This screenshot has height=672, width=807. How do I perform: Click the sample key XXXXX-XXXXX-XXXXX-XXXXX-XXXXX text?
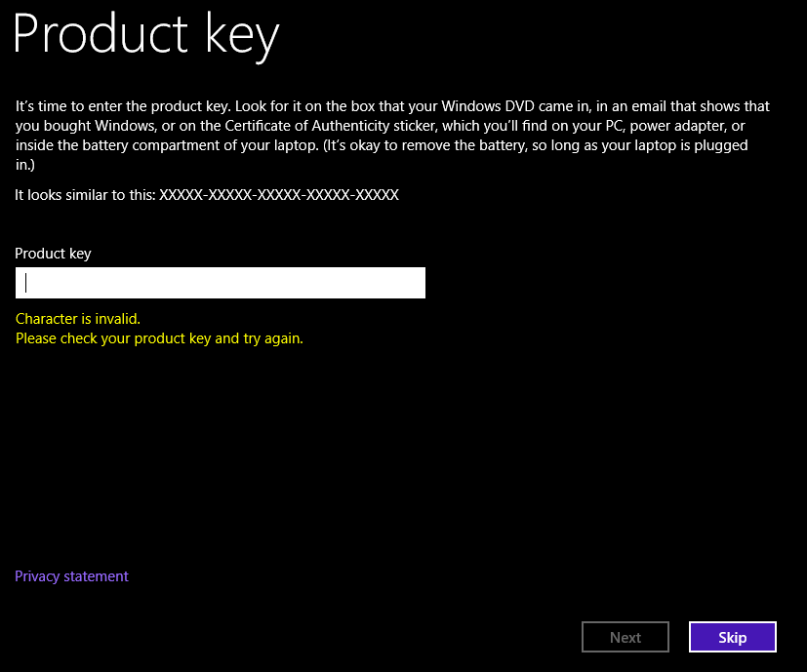pyautogui.click(x=279, y=195)
